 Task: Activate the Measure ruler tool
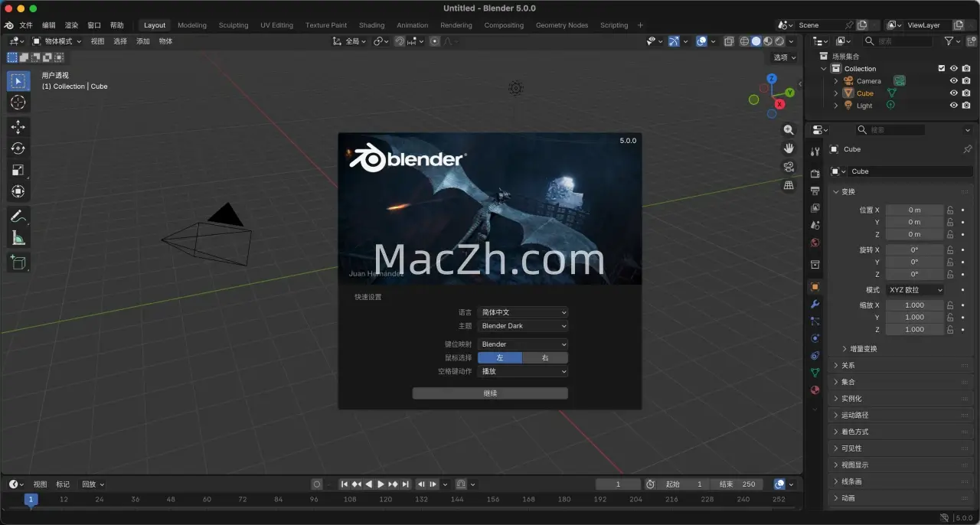click(x=18, y=239)
